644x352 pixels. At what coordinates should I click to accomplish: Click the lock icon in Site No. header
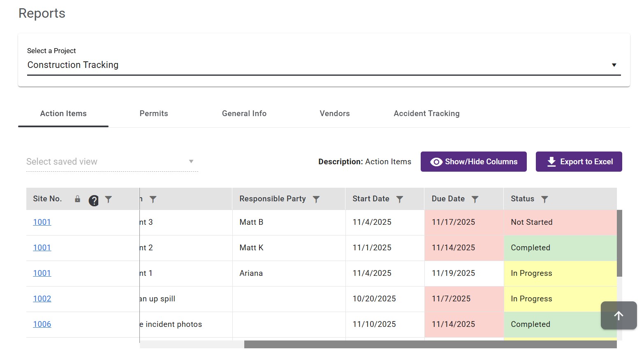(77, 199)
